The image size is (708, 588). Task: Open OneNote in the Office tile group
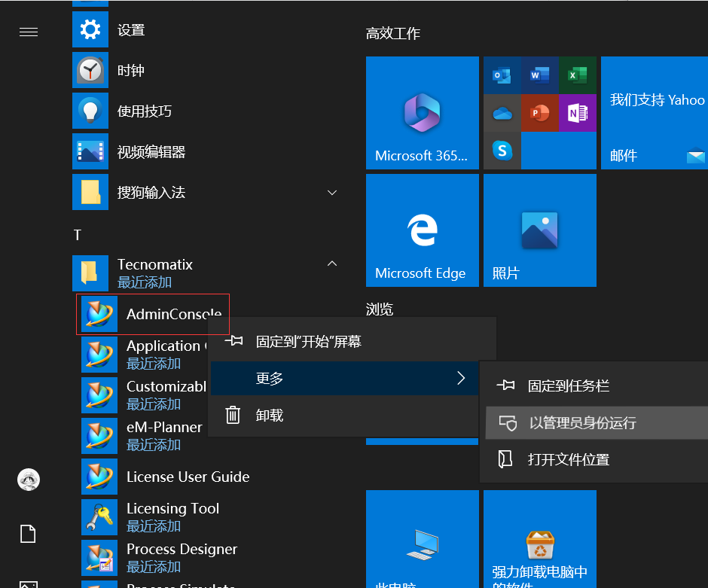(578, 113)
